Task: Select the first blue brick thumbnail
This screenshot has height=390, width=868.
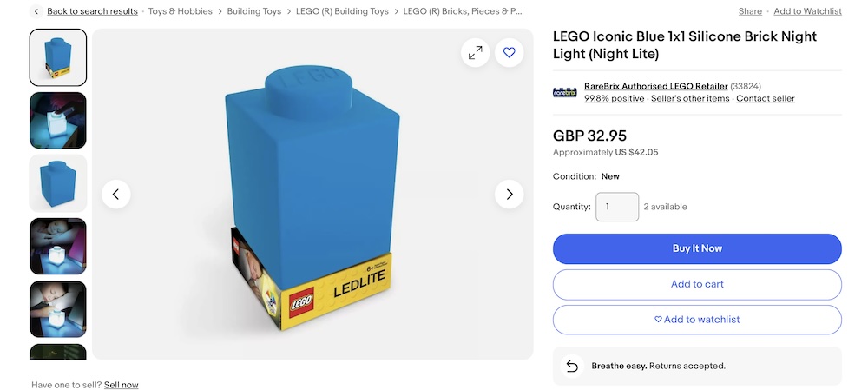Action: pyautogui.click(x=58, y=57)
